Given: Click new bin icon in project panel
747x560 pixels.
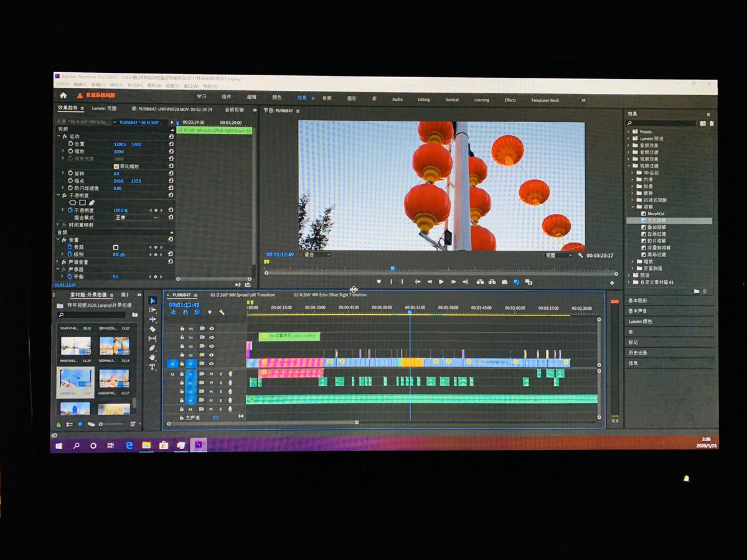Looking at the screenshot, I should pos(135,315).
